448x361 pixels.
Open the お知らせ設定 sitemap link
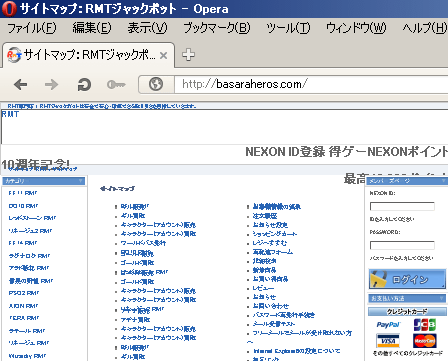270,225
